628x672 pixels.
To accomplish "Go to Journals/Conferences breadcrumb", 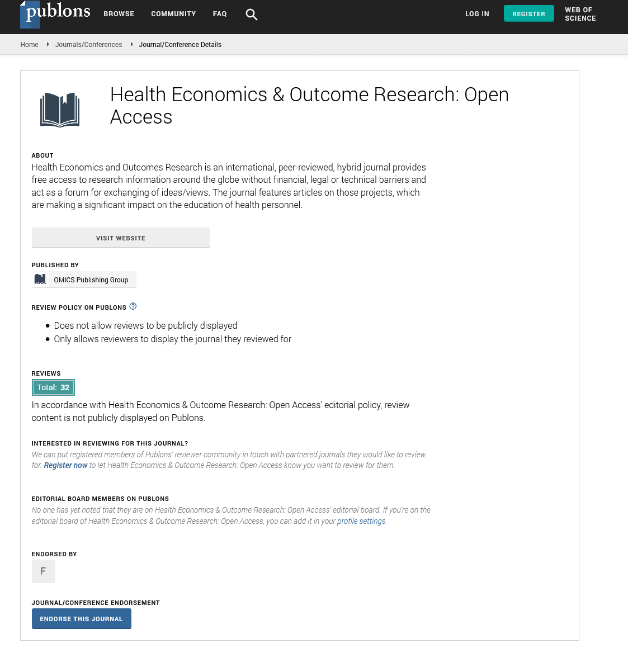I will click(x=88, y=45).
